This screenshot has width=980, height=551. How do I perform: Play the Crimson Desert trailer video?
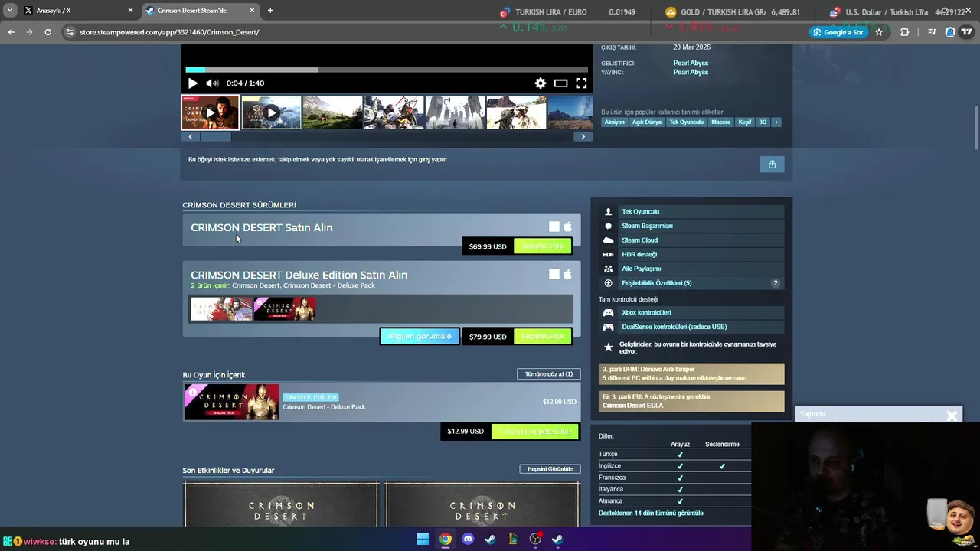coord(193,83)
